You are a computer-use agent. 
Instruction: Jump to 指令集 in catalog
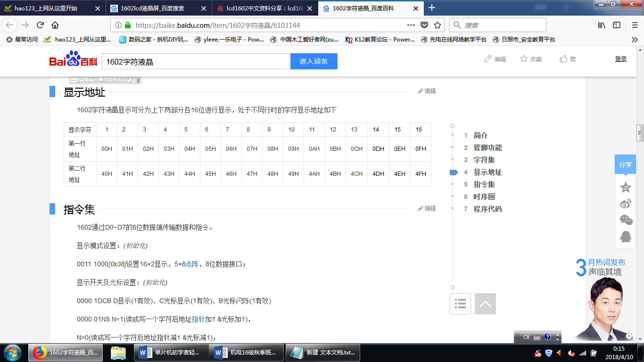click(484, 184)
